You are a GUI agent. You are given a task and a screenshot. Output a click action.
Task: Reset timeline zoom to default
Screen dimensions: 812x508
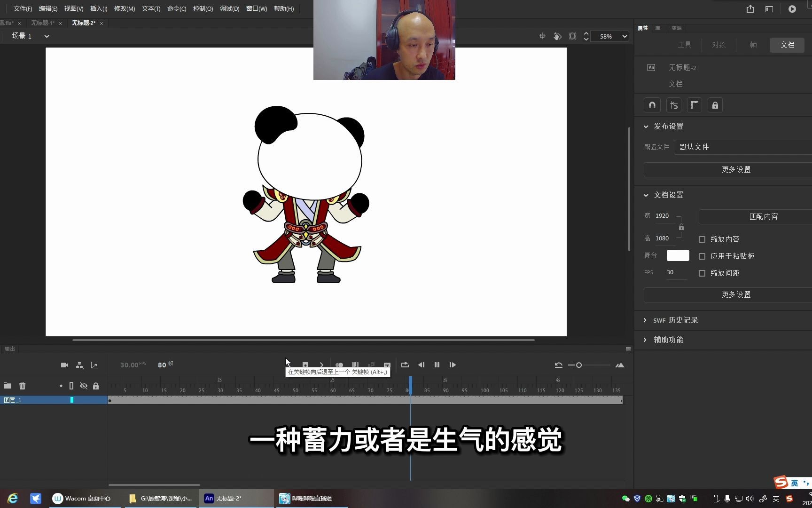558,365
